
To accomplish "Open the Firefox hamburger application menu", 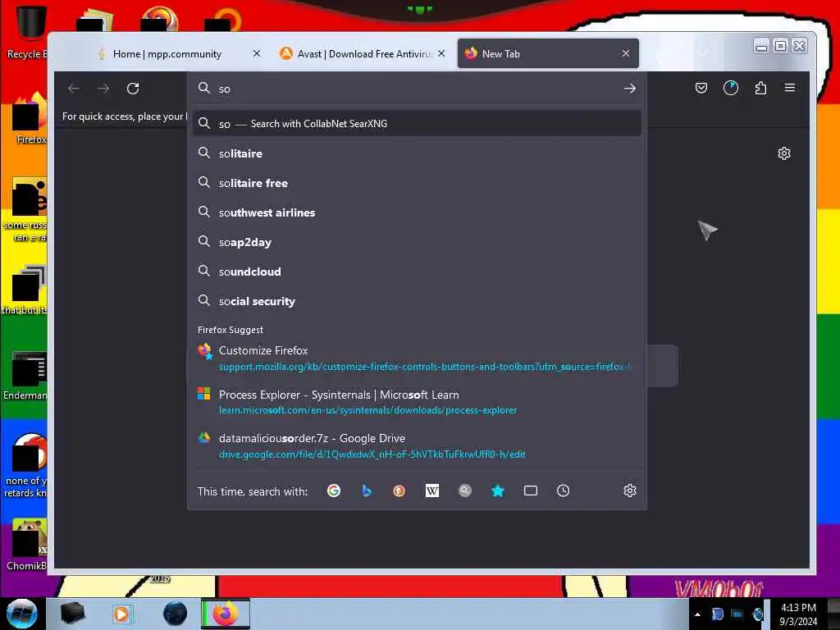I will [790, 88].
